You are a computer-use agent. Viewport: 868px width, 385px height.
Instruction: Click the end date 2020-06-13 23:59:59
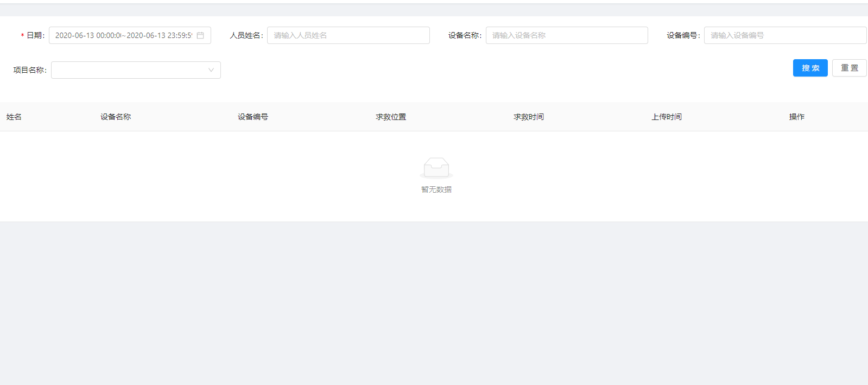(x=159, y=35)
